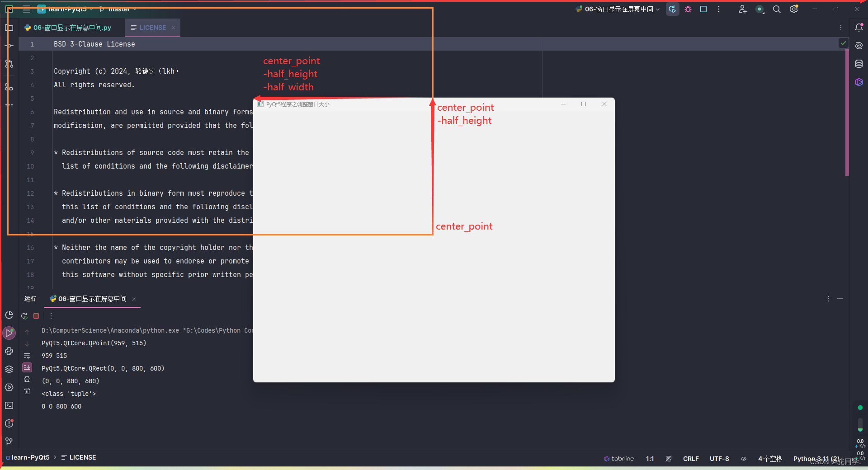868x470 pixels.
Task: Open the Structure tool window icon
Action: pos(9,87)
